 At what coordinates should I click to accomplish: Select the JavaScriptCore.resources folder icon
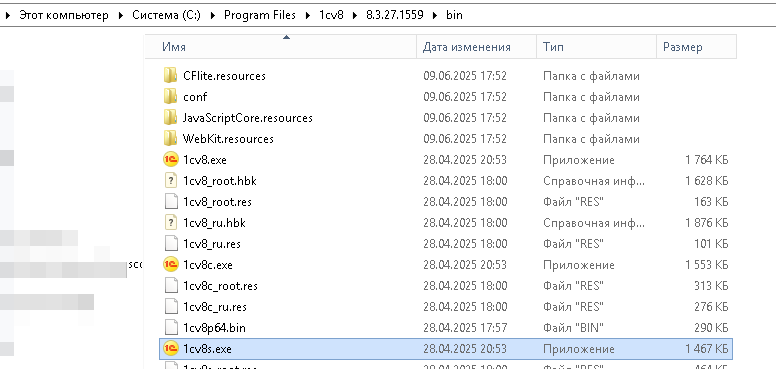tap(170, 118)
